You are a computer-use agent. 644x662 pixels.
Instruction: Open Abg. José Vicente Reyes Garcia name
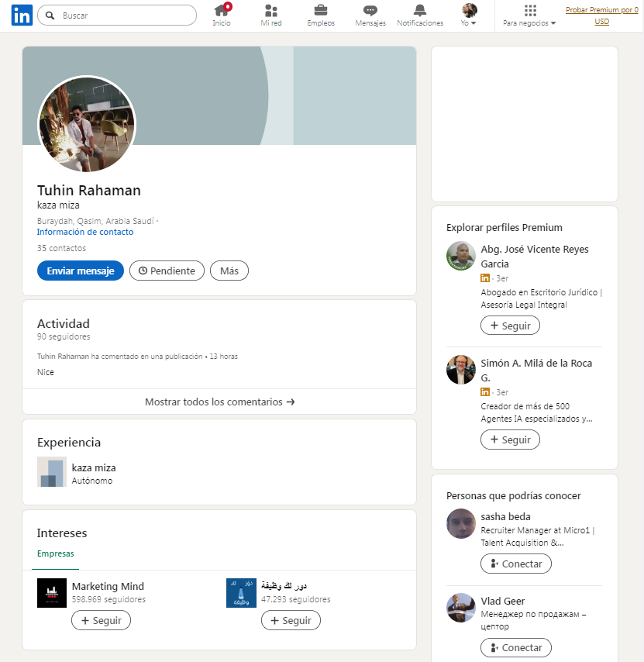[534, 257]
